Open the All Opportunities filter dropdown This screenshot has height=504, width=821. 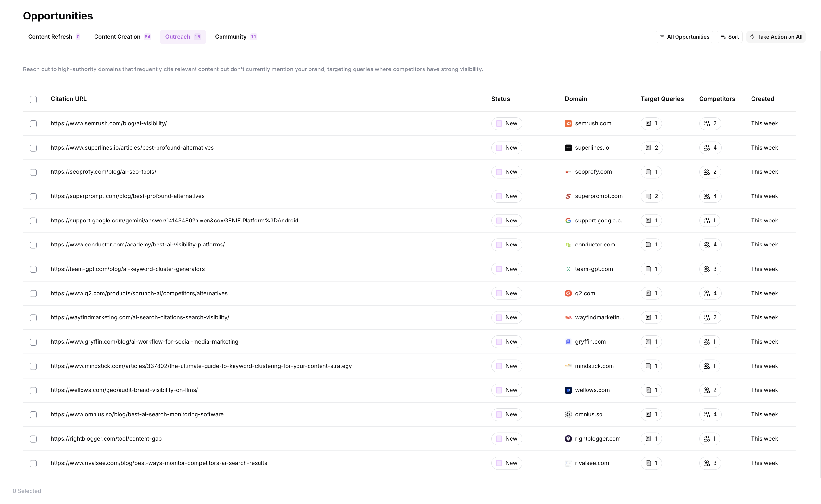click(x=684, y=37)
